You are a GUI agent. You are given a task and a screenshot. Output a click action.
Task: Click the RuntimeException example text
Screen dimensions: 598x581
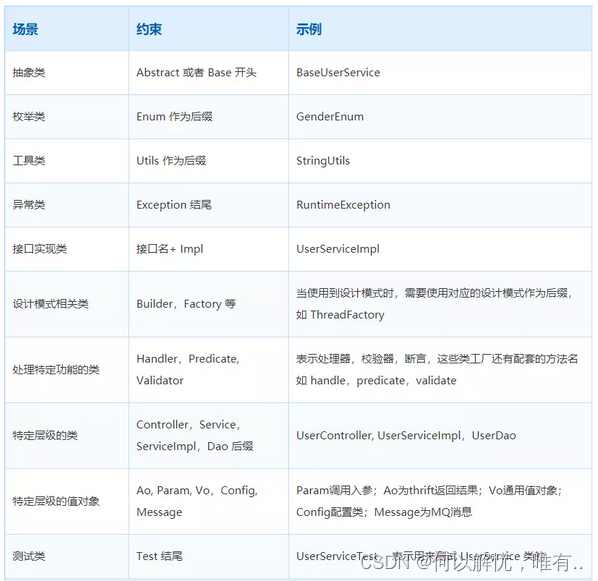pyautogui.click(x=343, y=205)
